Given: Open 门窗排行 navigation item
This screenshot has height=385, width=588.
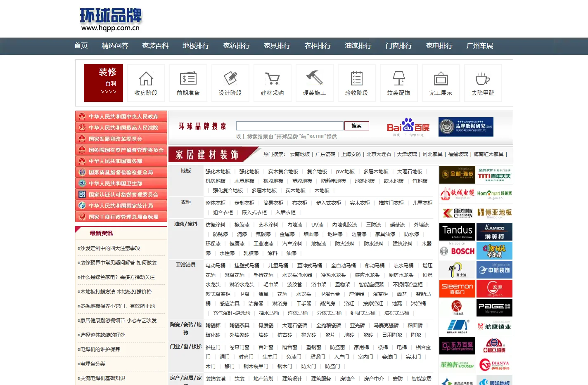Looking at the screenshot, I should (x=398, y=46).
